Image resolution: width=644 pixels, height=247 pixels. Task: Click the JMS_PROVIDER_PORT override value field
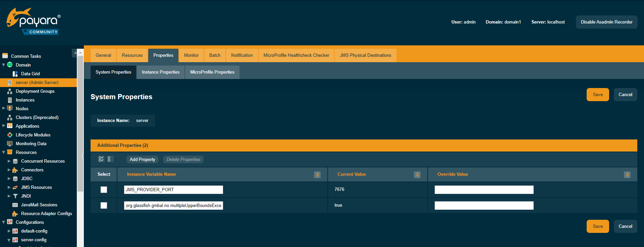point(484,190)
